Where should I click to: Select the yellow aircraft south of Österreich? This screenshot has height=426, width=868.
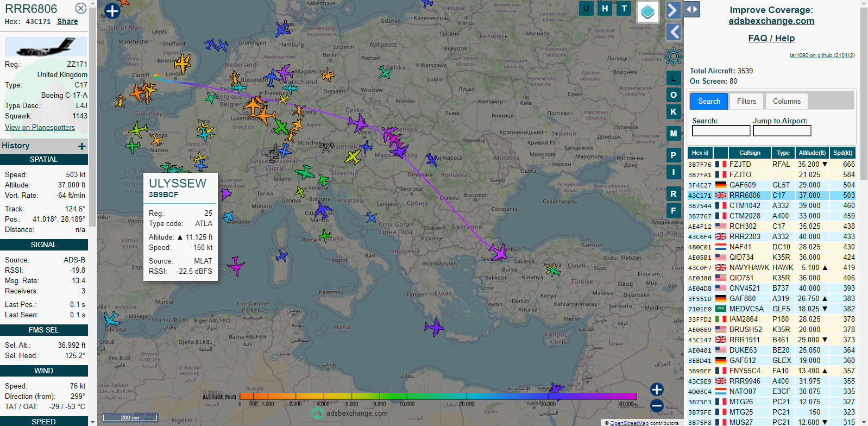click(353, 157)
